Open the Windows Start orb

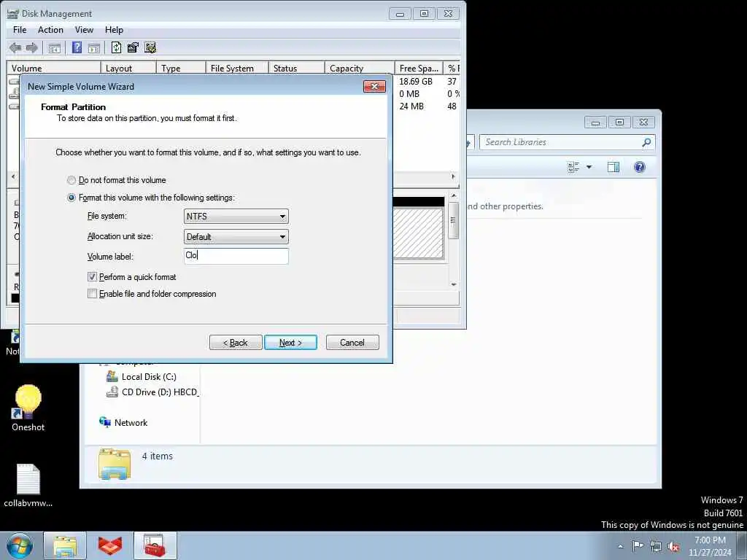click(20, 545)
